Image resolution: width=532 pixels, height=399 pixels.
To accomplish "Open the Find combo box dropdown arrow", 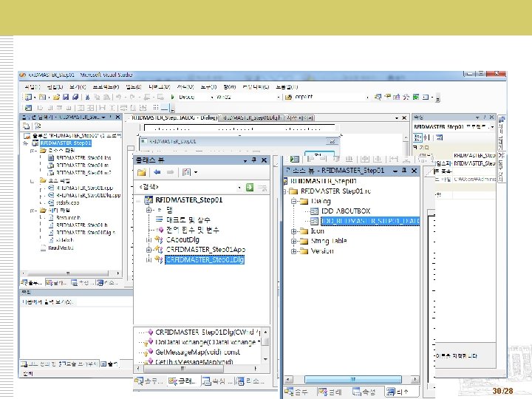I will (x=367, y=98).
